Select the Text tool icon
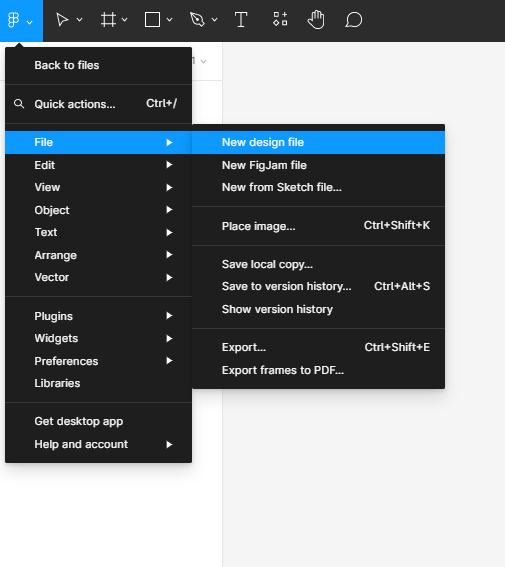The image size is (505, 567). pos(241,20)
